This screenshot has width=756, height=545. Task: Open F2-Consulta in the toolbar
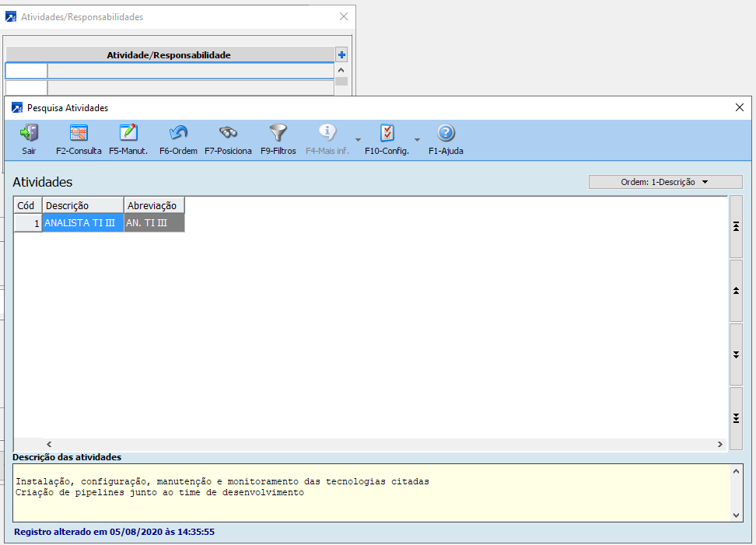[79, 133]
